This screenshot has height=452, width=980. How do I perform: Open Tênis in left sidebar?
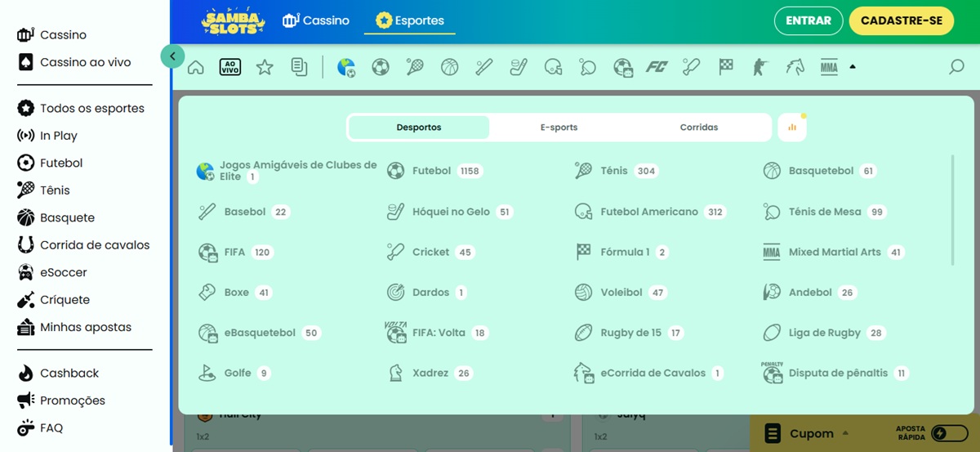coord(43,190)
